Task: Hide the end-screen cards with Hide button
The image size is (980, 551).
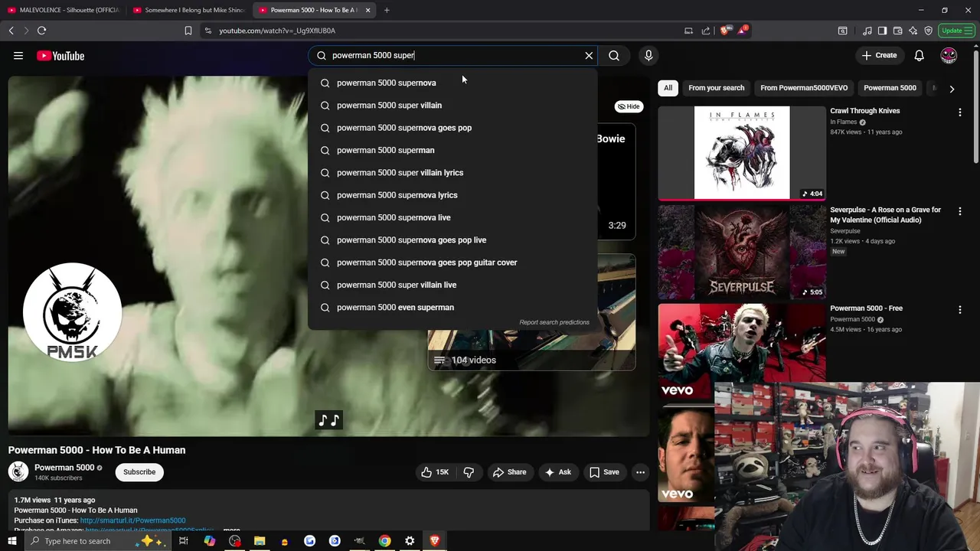Action: point(629,106)
